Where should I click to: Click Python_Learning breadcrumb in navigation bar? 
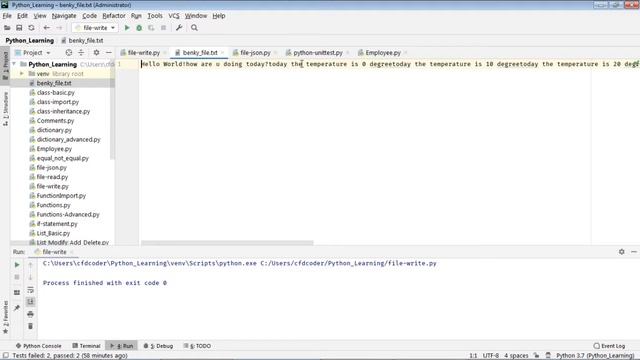[x=29, y=40]
